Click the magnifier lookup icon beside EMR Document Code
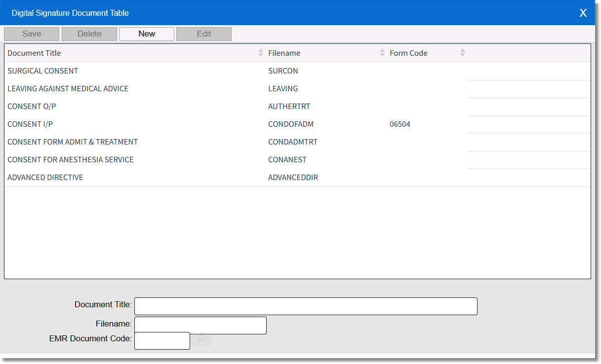This screenshot has width=601, height=364. pyautogui.click(x=201, y=339)
